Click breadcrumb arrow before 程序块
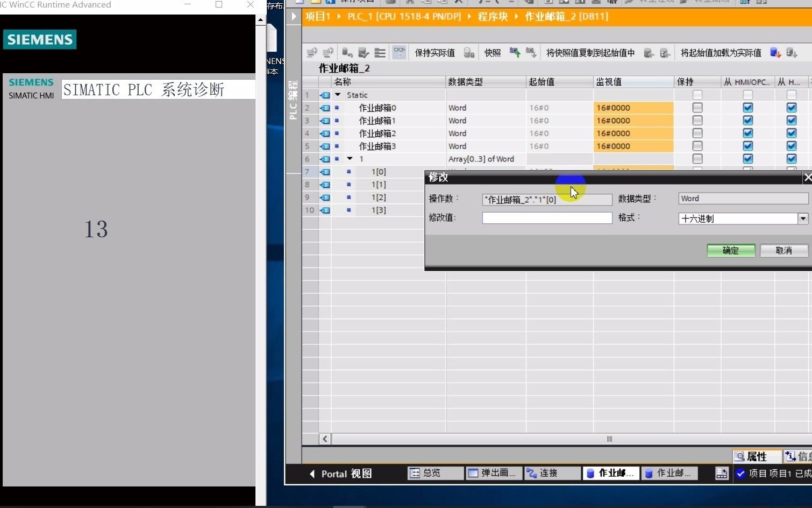This screenshot has width=812, height=508. point(469,17)
